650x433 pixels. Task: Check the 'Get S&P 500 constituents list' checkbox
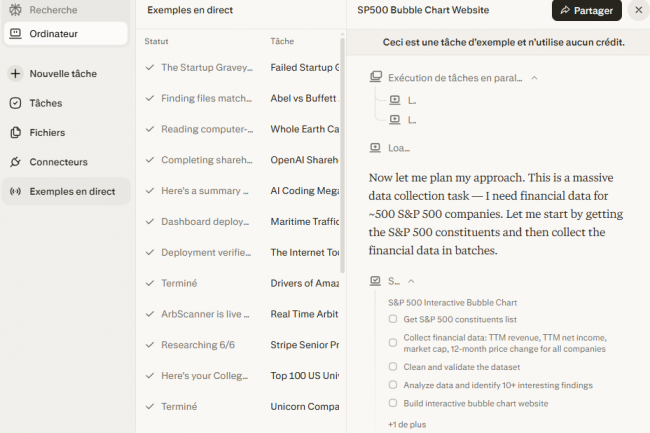click(393, 319)
